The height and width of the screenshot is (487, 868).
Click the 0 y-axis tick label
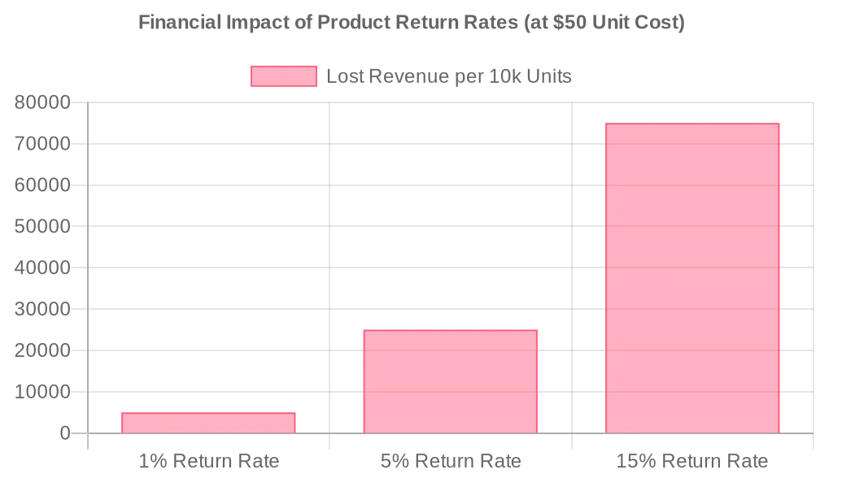(x=65, y=434)
